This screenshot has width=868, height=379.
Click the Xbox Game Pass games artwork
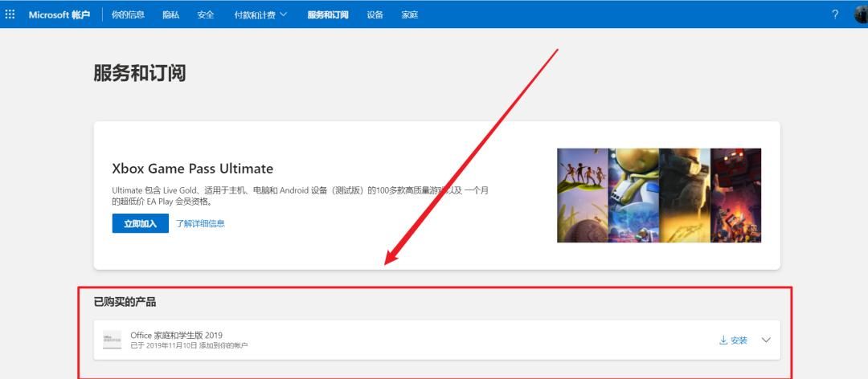(659, 195)
